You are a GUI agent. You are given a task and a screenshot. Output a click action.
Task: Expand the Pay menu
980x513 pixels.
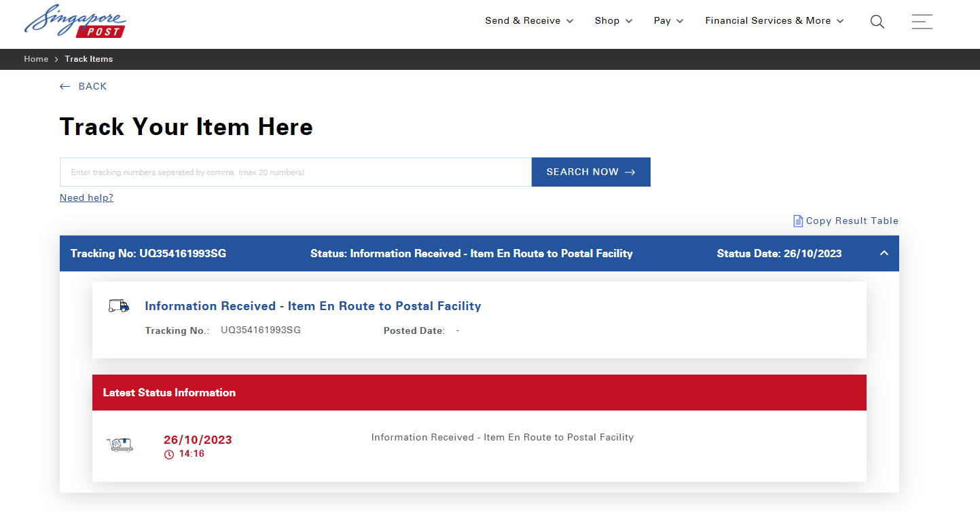click(x=668, y=21)
